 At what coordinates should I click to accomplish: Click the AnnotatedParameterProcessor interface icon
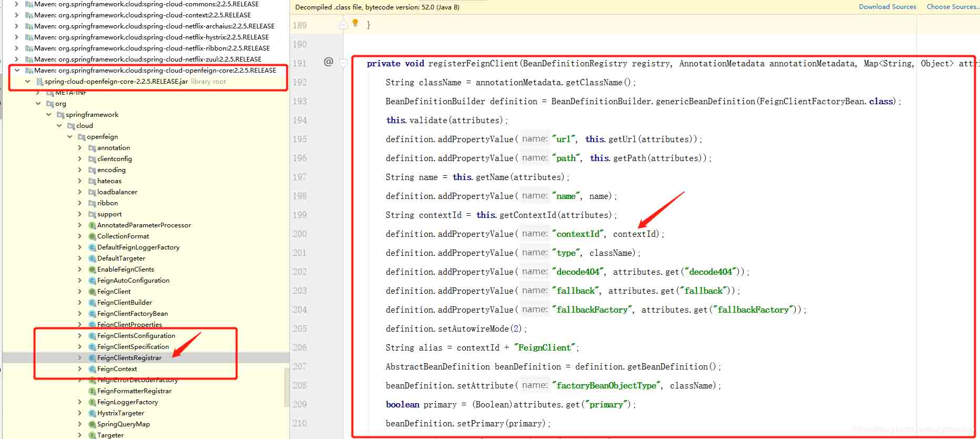[92, 225]
